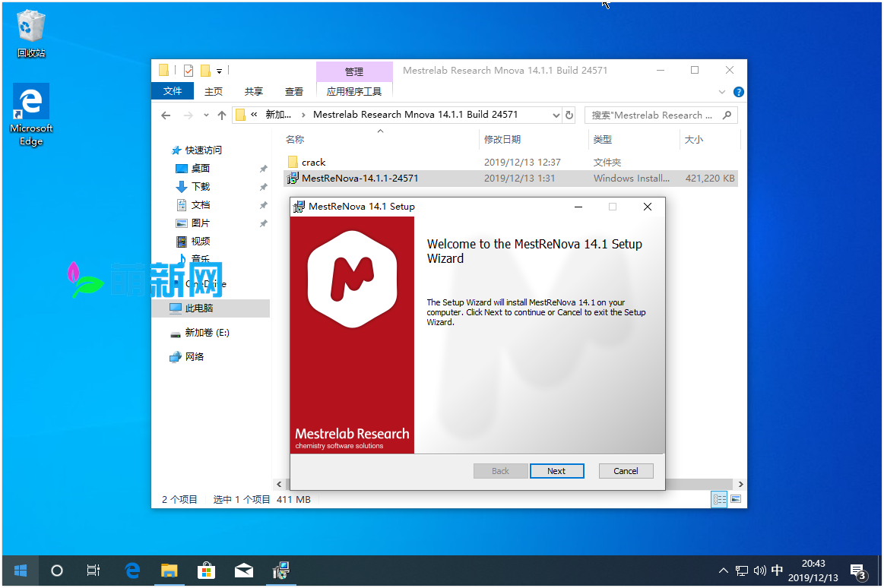Sort by the 大小 column header
This screenshot has height=588, width=884.
[x=693, y=139]
